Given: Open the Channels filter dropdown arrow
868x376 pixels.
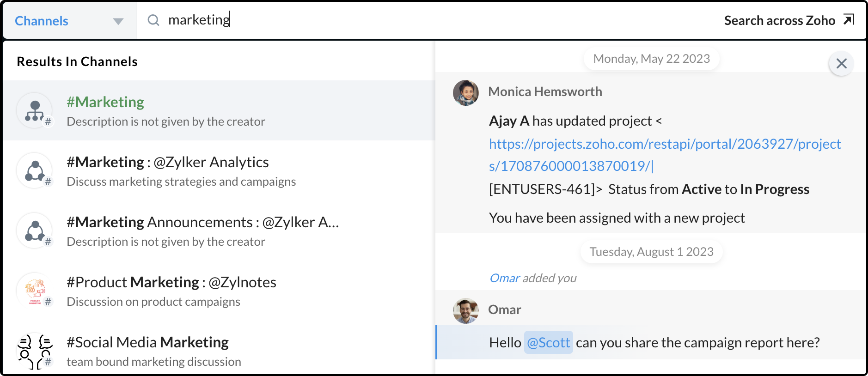Looking at the screenshot, I should pyautogui.click(x=118, y=21).
